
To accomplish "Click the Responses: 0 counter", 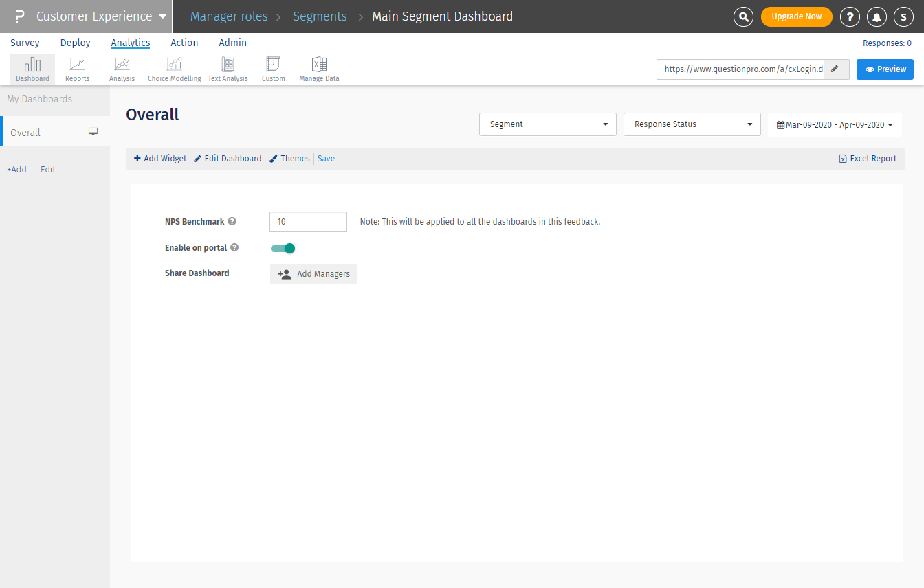I will (x=887, y=43).
